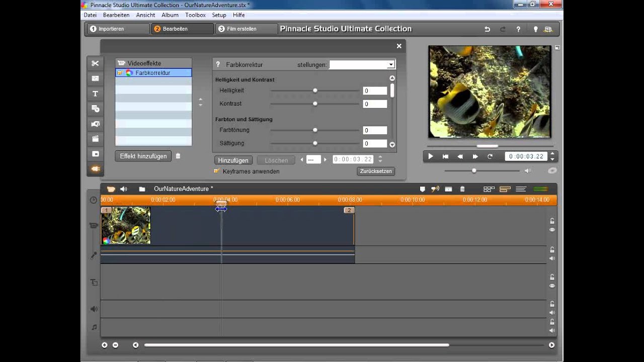Click the project folder icon in timeline header
The image size is (644, 362).
(x=142, y=189)
